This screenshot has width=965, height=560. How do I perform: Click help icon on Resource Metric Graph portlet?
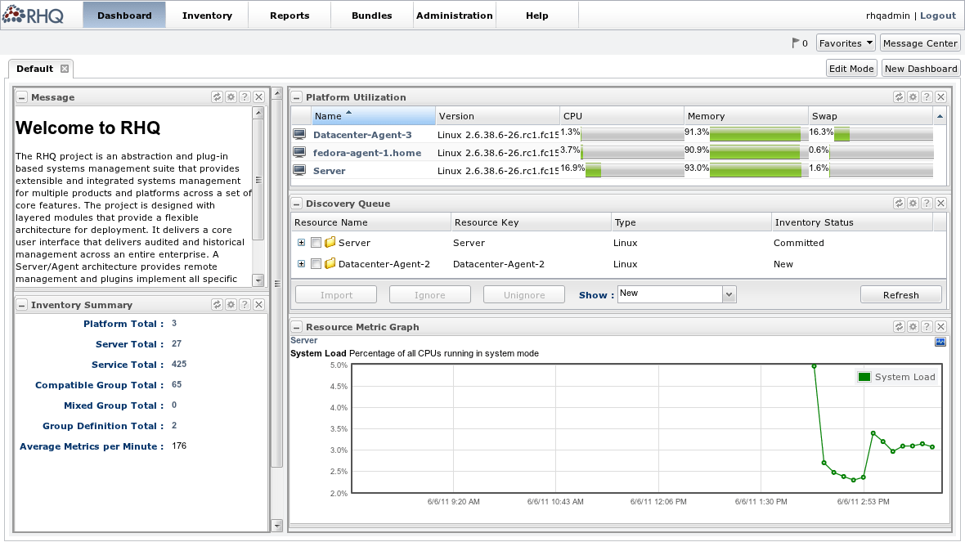(x=927, y=327)
